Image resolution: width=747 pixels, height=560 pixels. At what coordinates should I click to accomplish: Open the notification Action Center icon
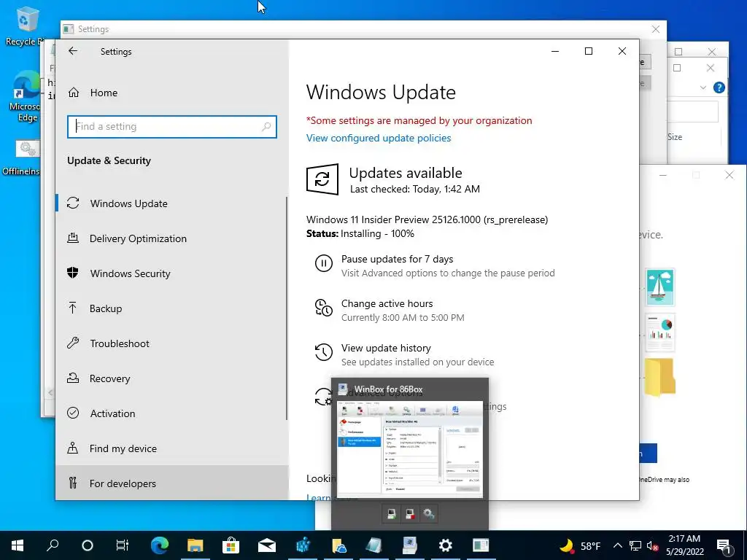click(x=724, y=545)
